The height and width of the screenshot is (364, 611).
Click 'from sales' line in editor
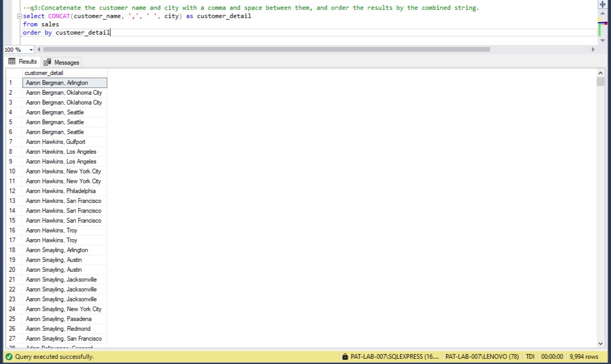coord(41,24)
